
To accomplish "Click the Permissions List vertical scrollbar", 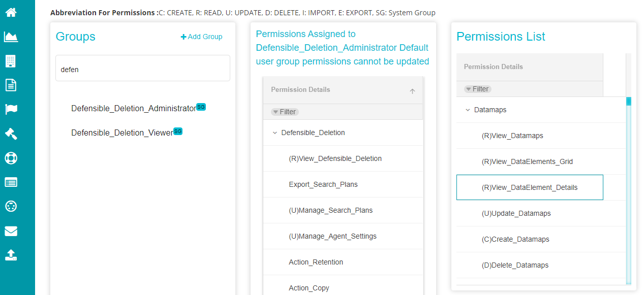I will [629, 190].
